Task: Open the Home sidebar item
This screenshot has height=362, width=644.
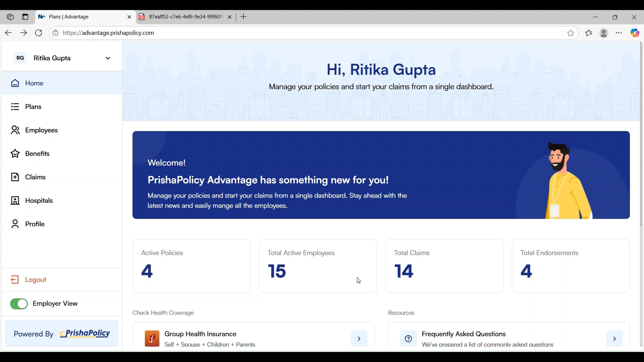Action: tap(62, 83)
